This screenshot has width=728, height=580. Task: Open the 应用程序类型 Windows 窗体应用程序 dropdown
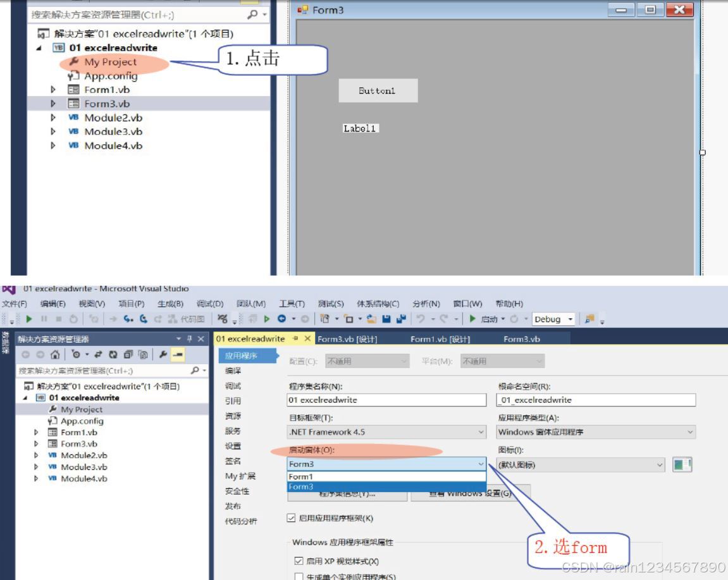pos(596,432)
